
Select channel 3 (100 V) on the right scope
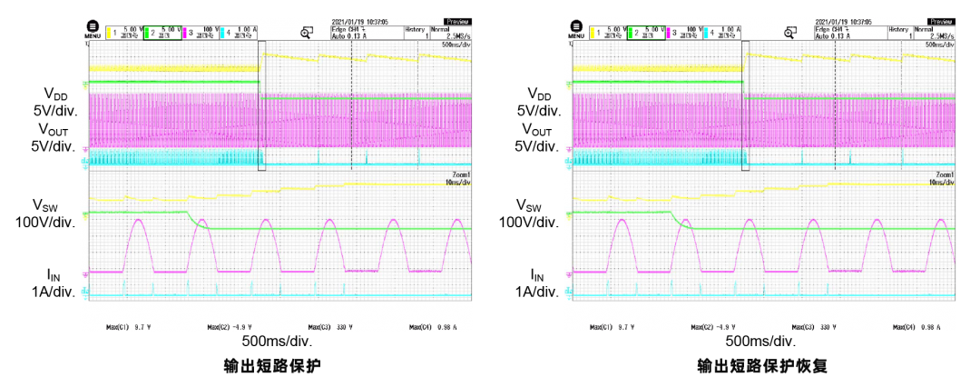685,33
